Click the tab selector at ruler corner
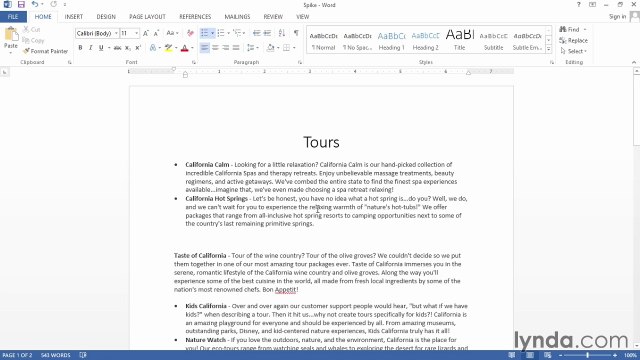 4,72
